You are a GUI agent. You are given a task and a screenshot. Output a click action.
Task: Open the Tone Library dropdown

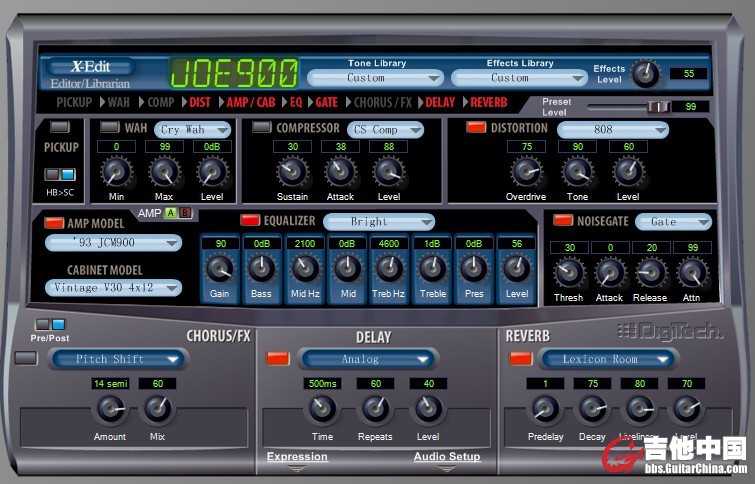tap(376, 77)
